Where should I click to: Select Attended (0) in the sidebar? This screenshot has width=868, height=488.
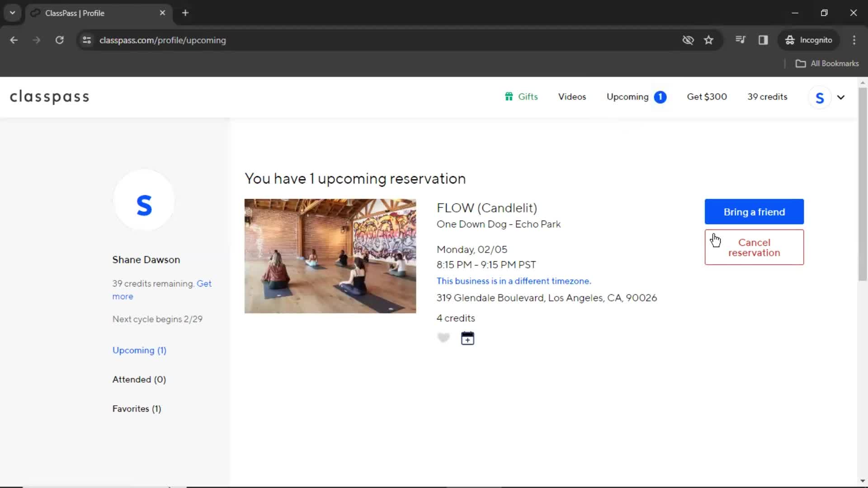coord(139,380)
